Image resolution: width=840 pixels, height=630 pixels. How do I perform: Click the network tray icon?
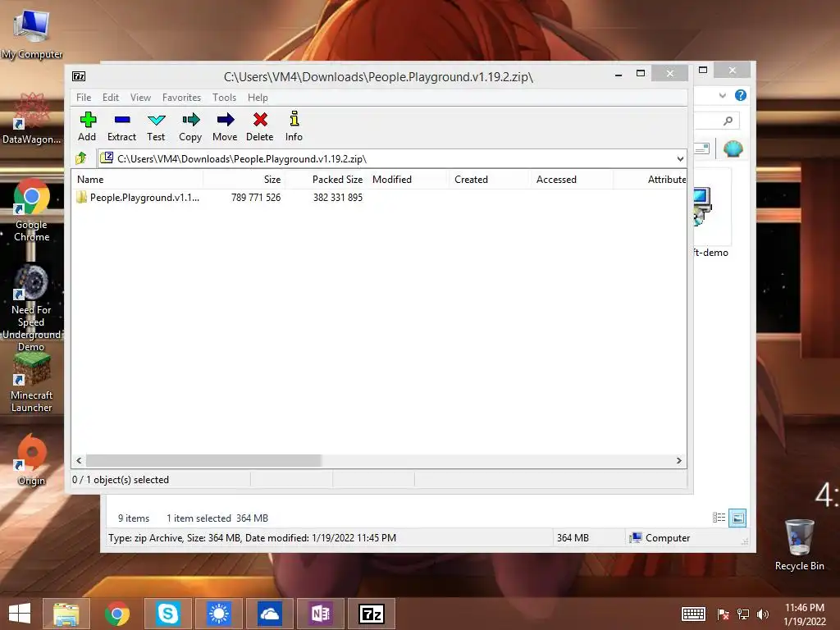743,614
